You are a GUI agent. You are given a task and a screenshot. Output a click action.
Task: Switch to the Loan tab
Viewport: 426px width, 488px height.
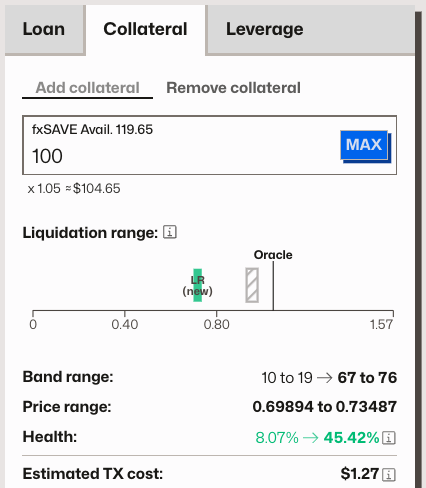pyautogui.click(x=44, y=29)
